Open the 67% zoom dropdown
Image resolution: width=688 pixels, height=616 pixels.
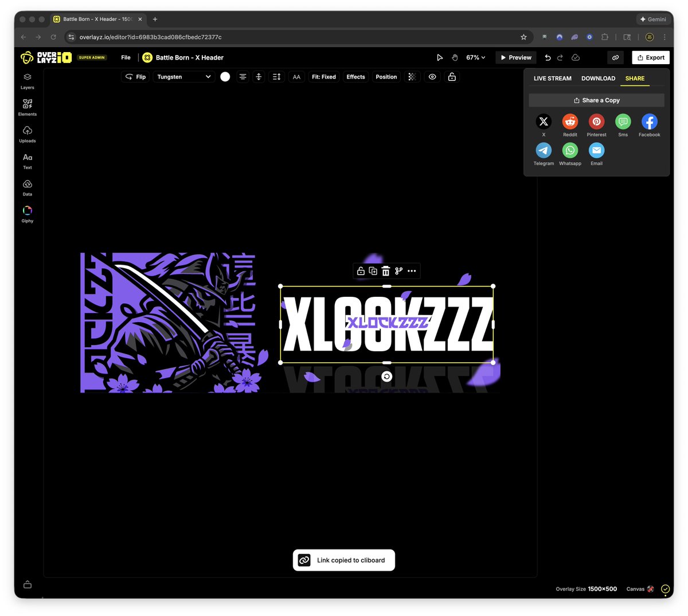pyautogui.click(x=475, y=57)
